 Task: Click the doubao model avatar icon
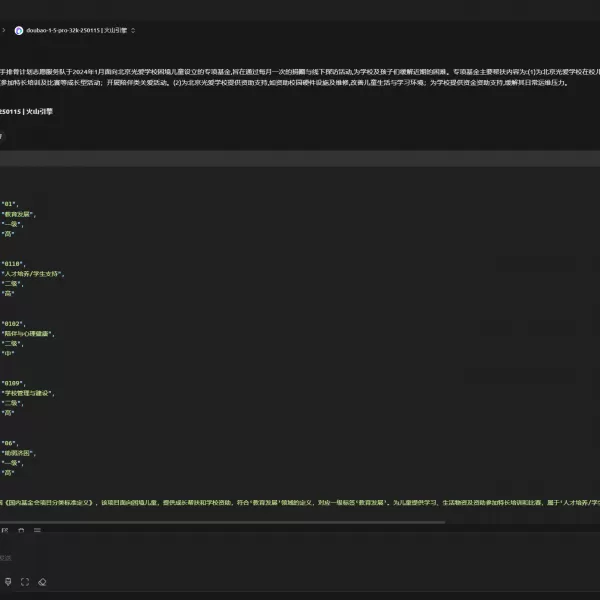click(18, 30)
